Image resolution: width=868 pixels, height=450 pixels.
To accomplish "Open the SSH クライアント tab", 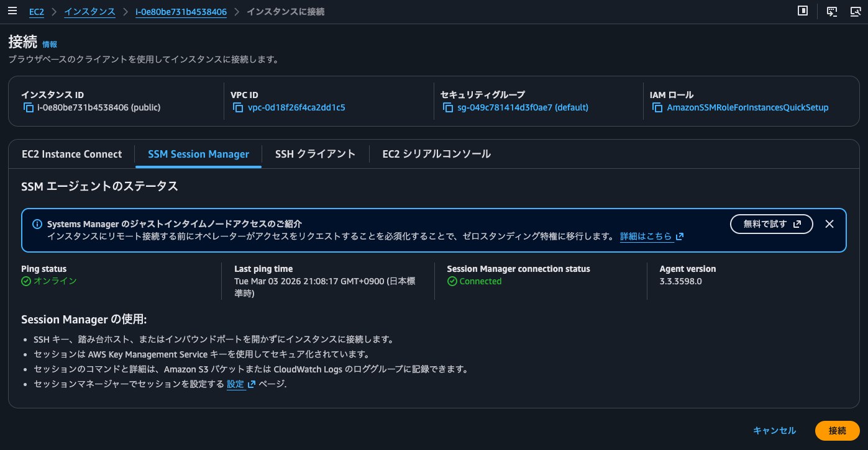I will click(315, 153).
